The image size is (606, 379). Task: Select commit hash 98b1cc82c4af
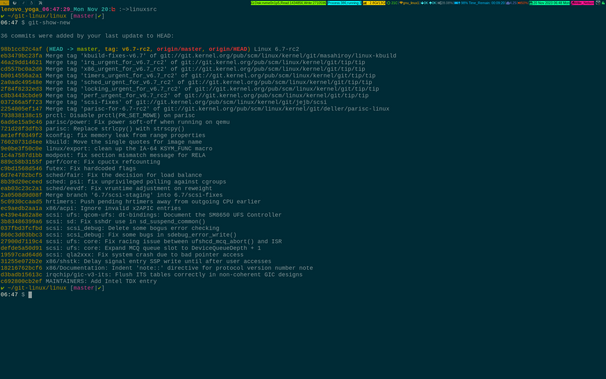[21, 49]
